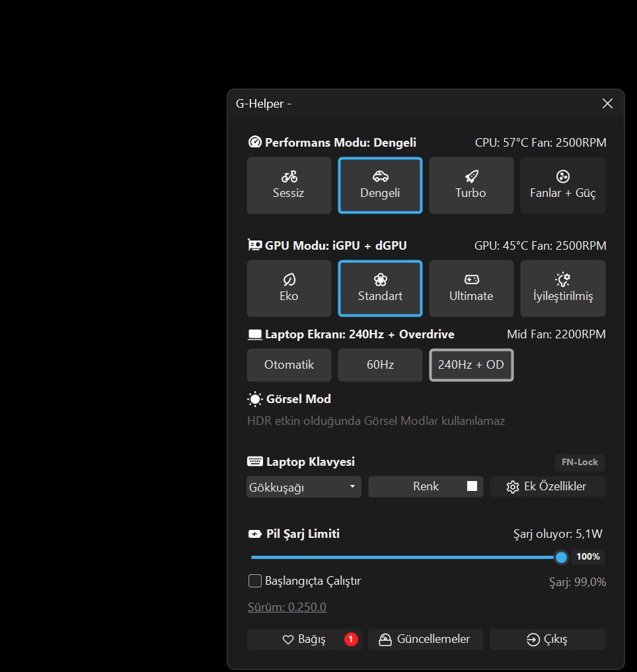The height and width of the screenshot is (672, 637).
Task: Click the 100% charge limit value
Action: [x=588, y=556]
